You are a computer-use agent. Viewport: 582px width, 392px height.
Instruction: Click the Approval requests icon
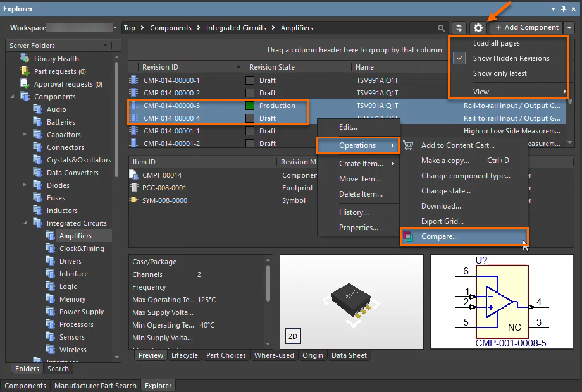click(25, 83)
